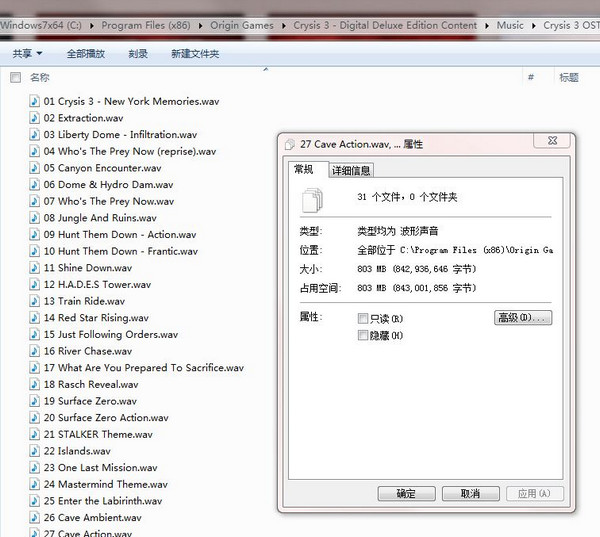Viewport: 600px width, 537px height.
Task: Select file 06 Dome & Hydro Dam.wav
Action: click(108, 184)
